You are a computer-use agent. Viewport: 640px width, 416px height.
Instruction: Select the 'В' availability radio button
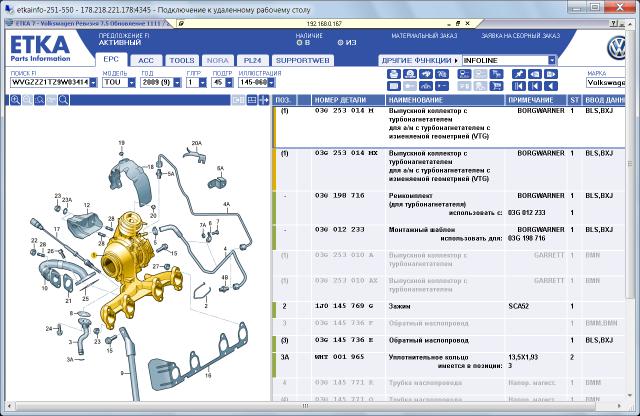point(299,42)
